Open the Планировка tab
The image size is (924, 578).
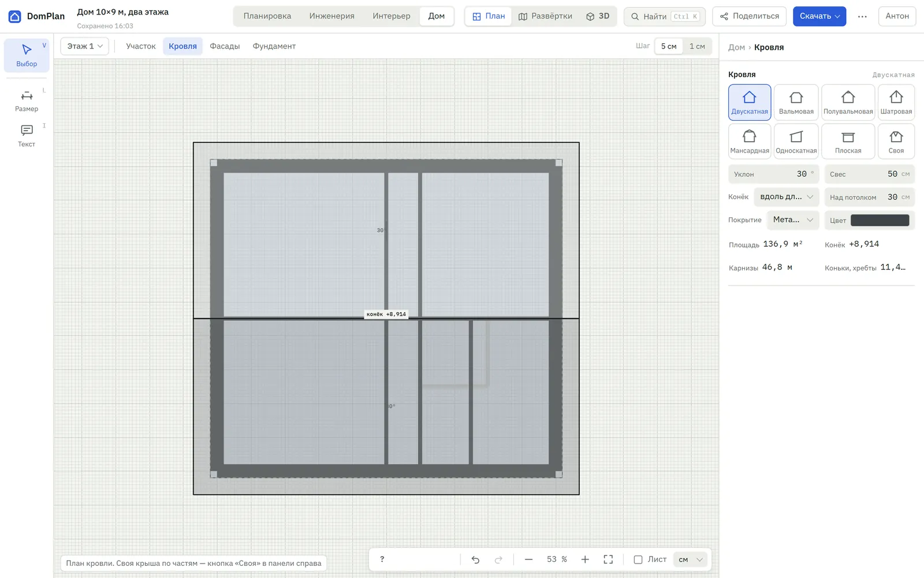[267, 16]
